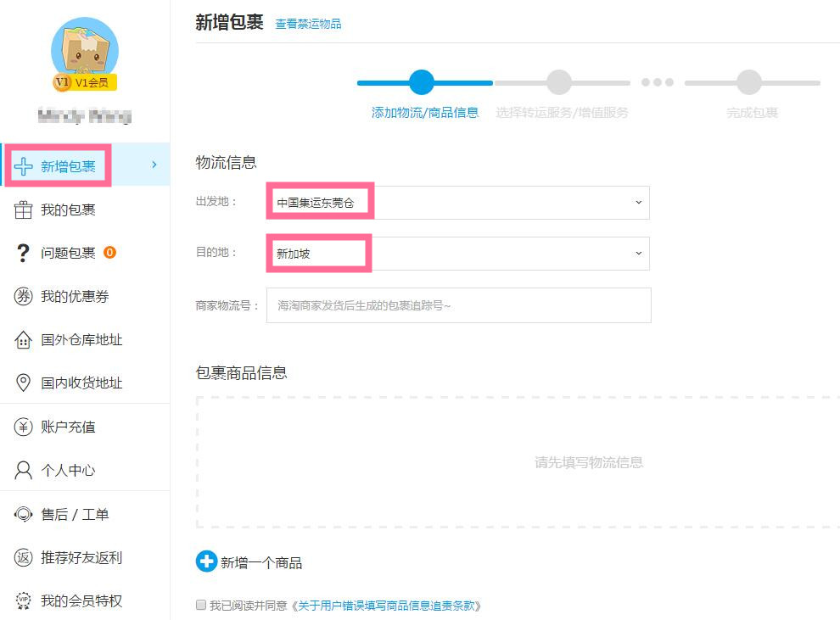The image size is (840, 620).
Task: Open 我的会员特权 in the sidebar
Action: click(x=81, y=600)
